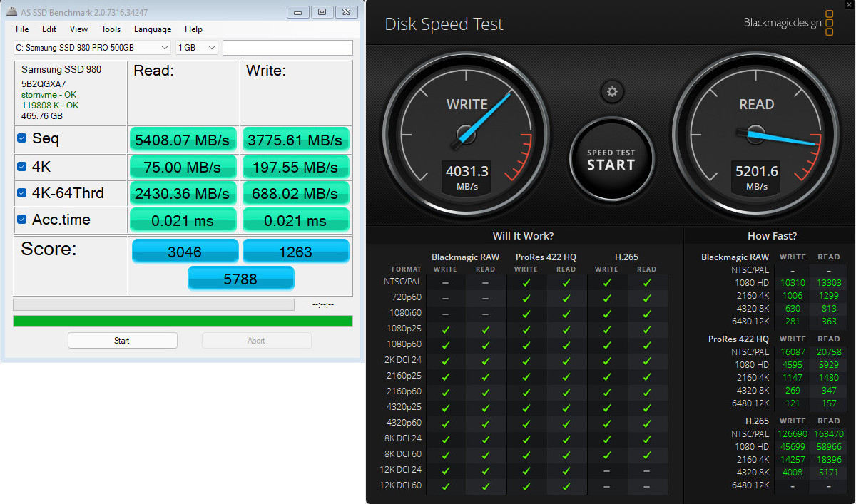This screenshot has height=504, width=856.
Task: Click the WRITE speed gauge
Action: point(467,135)
